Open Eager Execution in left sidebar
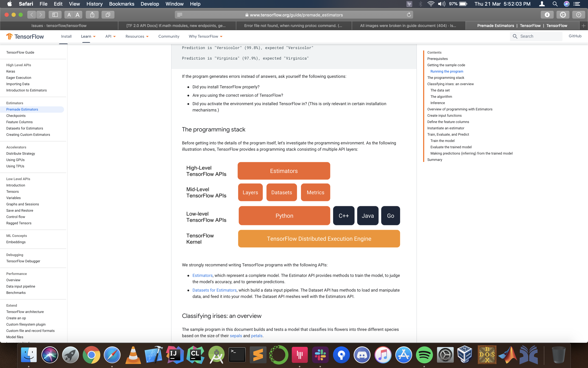 [x=19, y=78]
